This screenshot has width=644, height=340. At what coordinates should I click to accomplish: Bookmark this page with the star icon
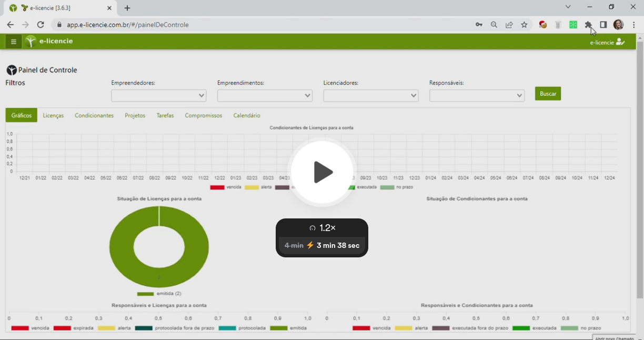point(524,25)
